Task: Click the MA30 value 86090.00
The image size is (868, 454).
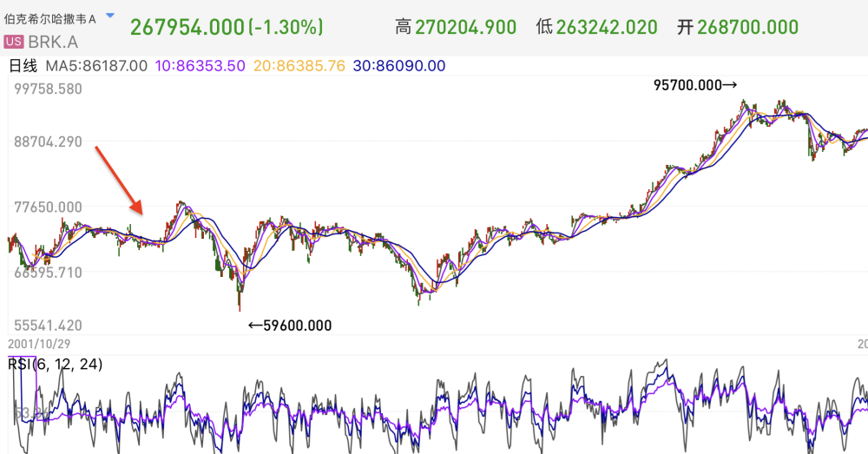Action: (399, 66)
